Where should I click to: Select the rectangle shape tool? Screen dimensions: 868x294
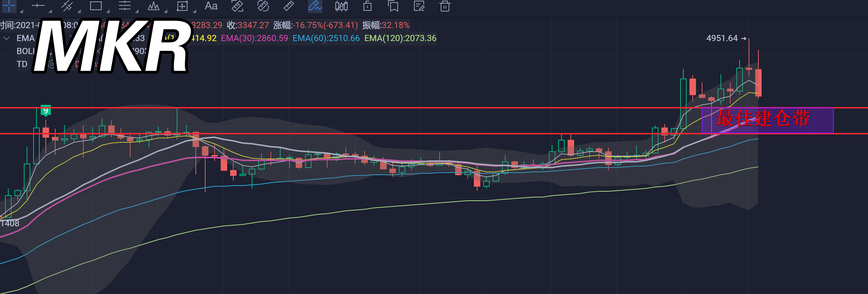pos(96,6)
